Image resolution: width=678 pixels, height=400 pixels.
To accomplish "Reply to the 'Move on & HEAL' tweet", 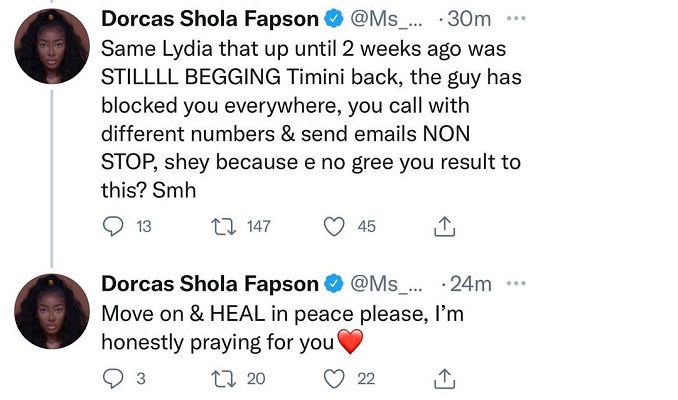I will point(114,377).
